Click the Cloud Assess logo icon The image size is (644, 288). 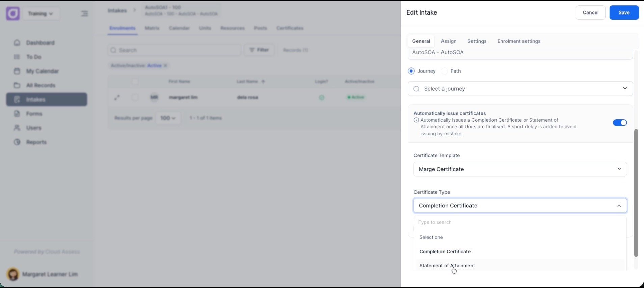[x=13, y=13]
